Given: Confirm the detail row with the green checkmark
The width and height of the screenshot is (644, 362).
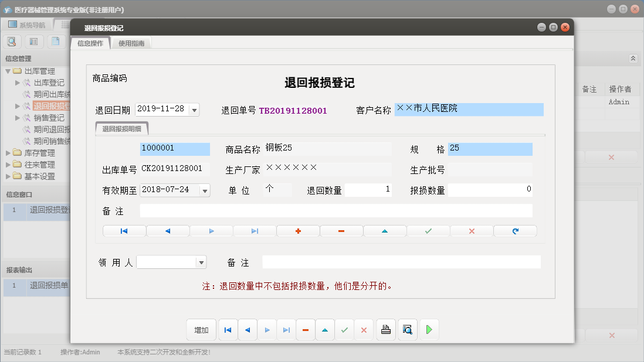Looking at the screenshot, I should click(x=428, y=231).
